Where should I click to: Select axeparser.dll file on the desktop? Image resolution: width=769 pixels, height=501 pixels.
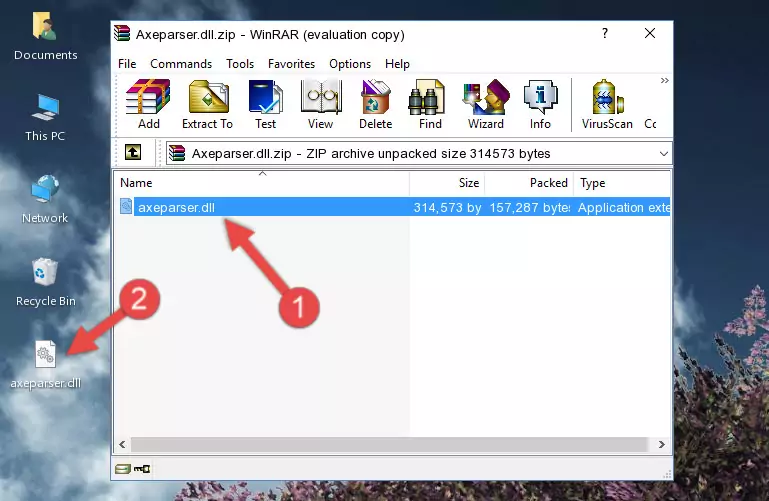(x=46, y=365)
